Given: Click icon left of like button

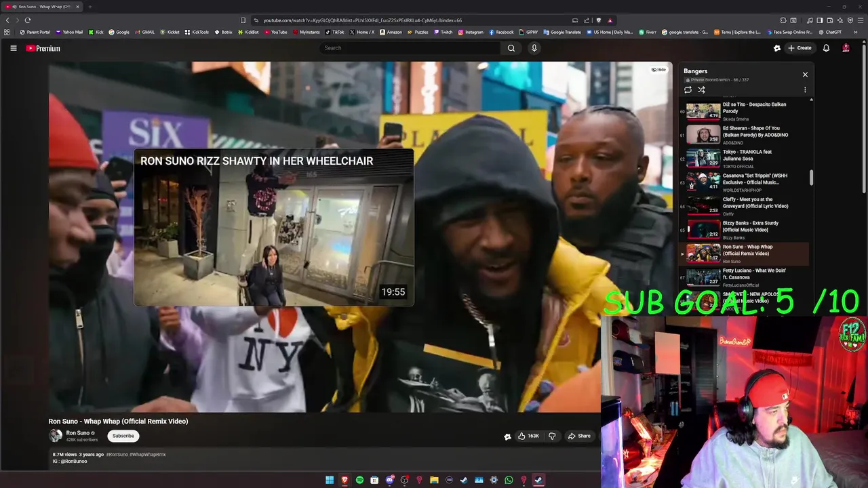Looking at the screenshot, I should click(507, 436).
